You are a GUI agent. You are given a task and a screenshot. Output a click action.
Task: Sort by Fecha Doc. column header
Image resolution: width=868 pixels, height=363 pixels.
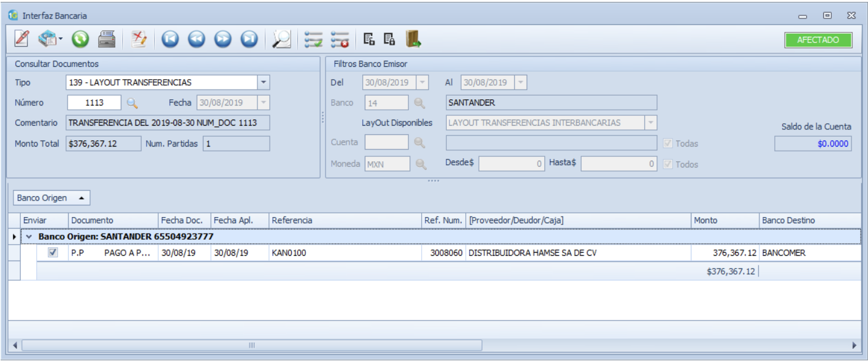(184, 220)
